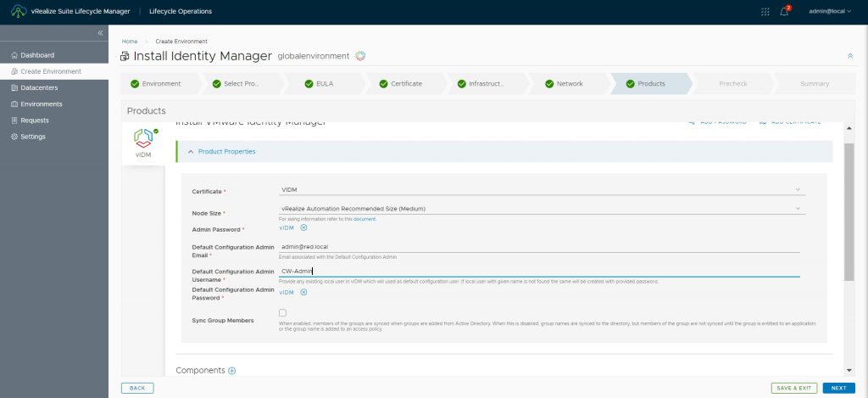Go to Infrastructure wizard step

[x=487, y=84]
